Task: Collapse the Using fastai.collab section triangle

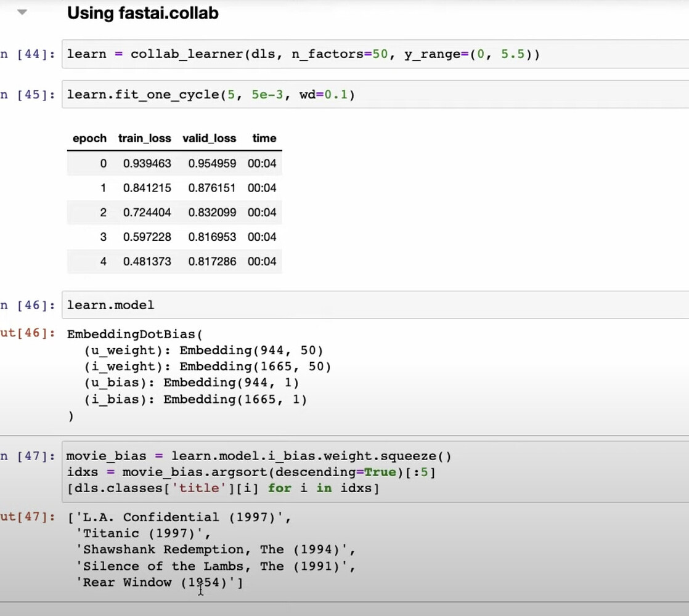Action: (22, 11)
